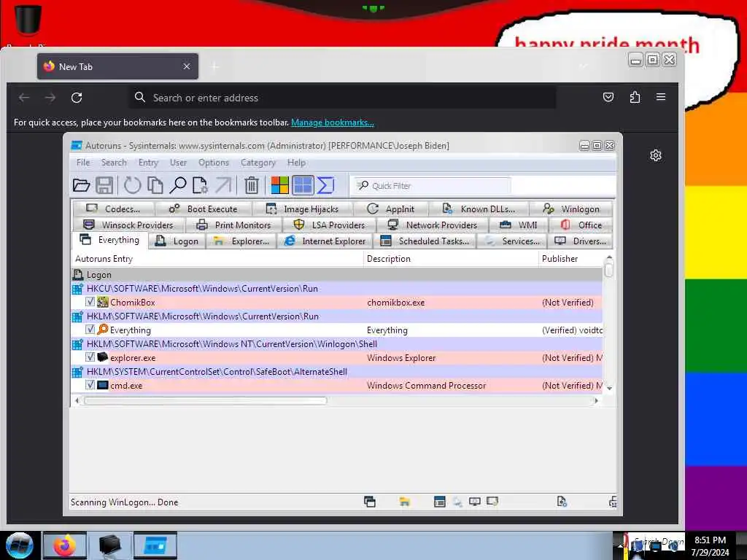
Task: Open the File menu in Autoruns
Action: coord(83,163)
